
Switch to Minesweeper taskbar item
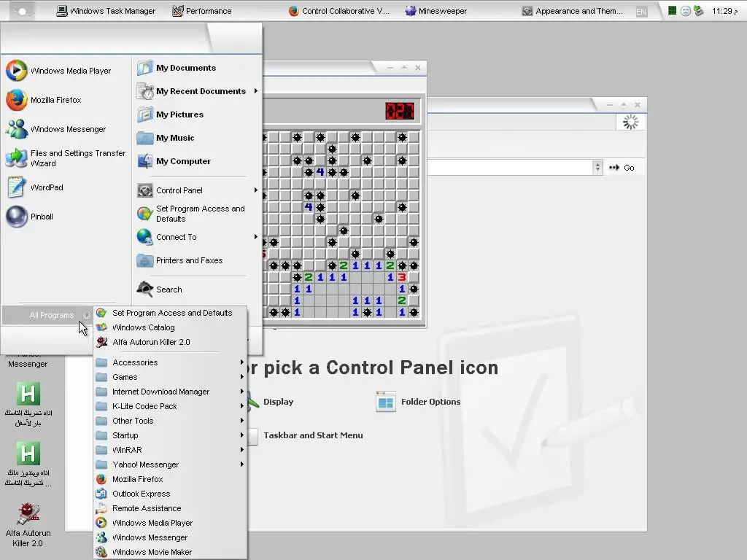tap(436, 11)
